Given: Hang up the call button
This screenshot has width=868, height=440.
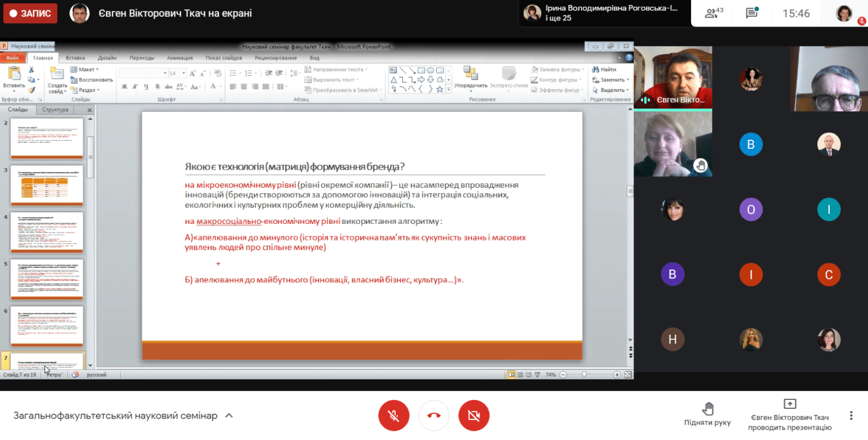Looking at the screenshot, I should click(x=434, y=416).
